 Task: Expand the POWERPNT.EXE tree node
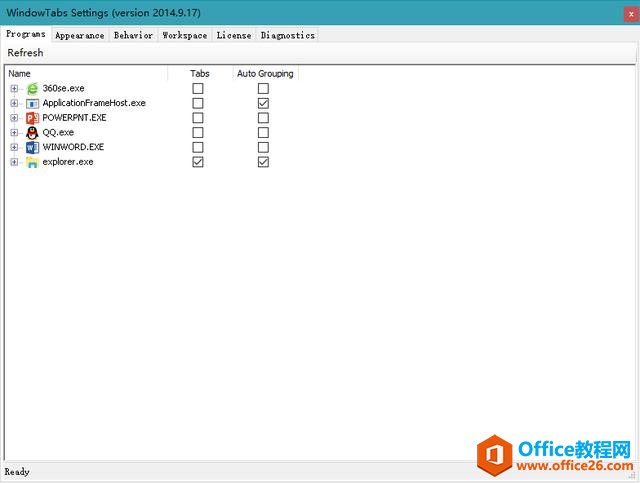[14, 118]
